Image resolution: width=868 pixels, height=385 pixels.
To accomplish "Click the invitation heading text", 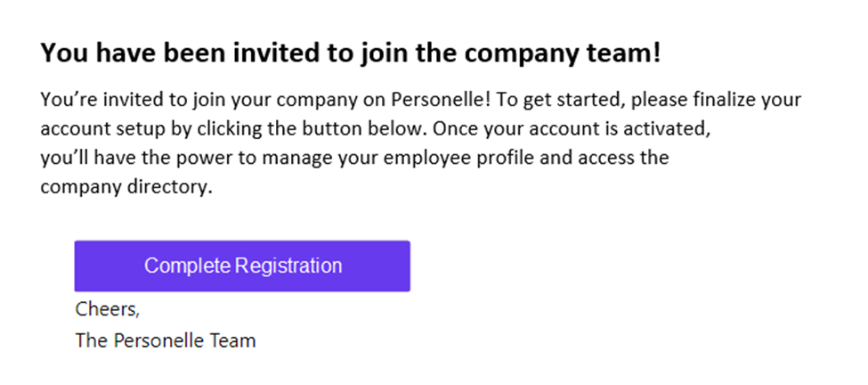I will pos(351,53).
